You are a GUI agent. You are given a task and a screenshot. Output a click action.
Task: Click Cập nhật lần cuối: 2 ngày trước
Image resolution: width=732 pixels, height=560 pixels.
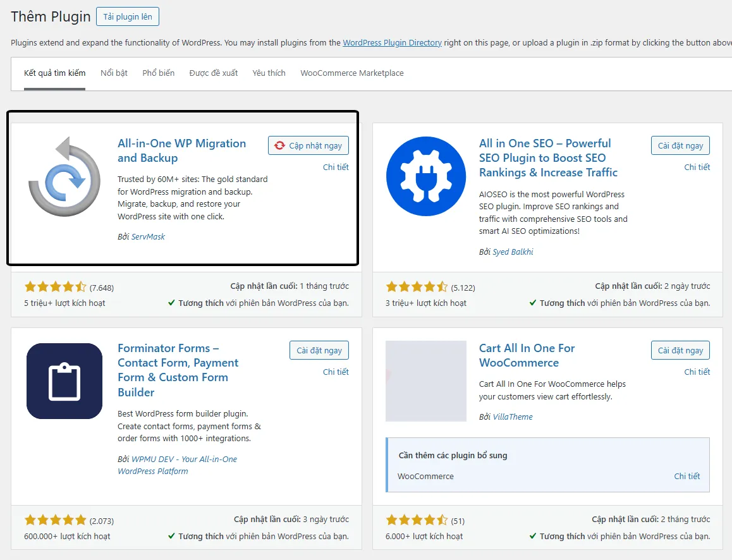(652, 286)
